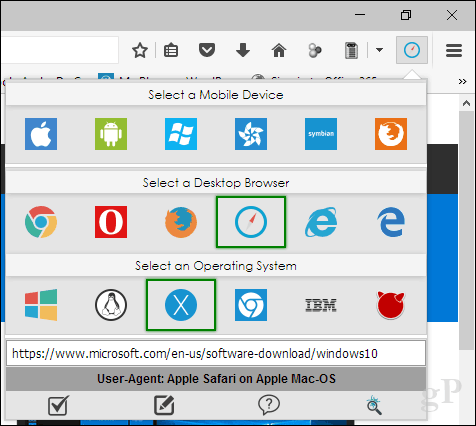Switch desktop browser to Chrome

click(41, 222)
